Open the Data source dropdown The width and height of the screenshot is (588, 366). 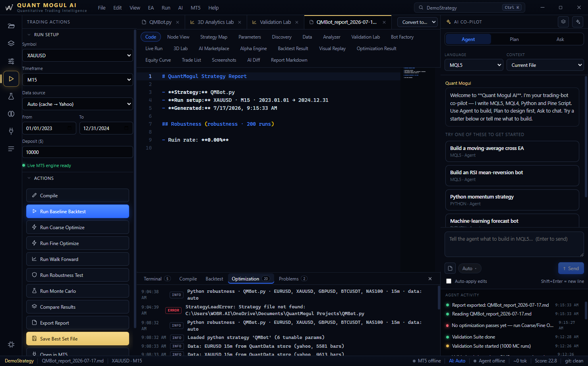point(77,104)
